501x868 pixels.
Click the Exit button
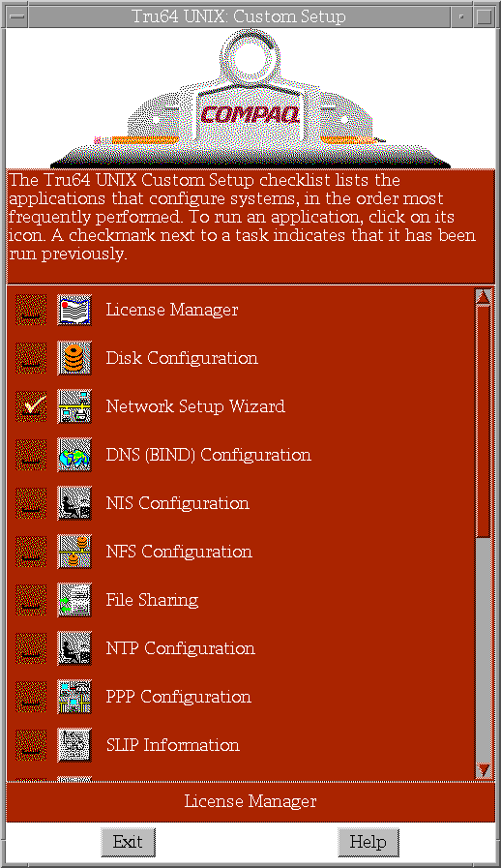pyautogui.click(x=128, y=842)
